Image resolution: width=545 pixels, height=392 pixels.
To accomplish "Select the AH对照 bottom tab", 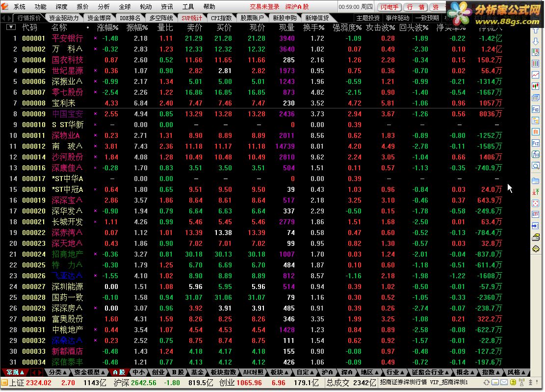I will coord(253,372).
